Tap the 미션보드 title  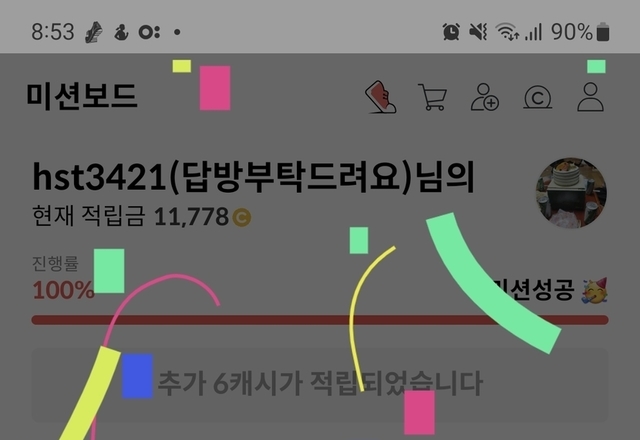click(82, 96)
